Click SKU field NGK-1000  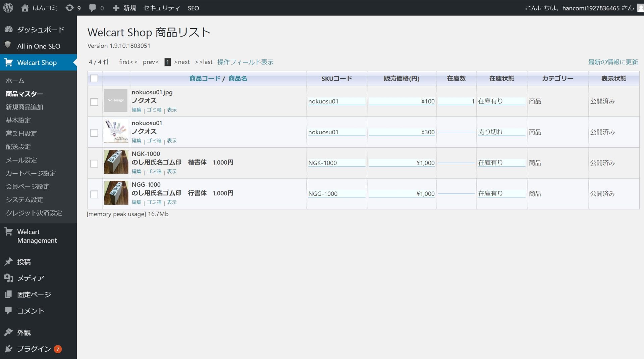336,163
